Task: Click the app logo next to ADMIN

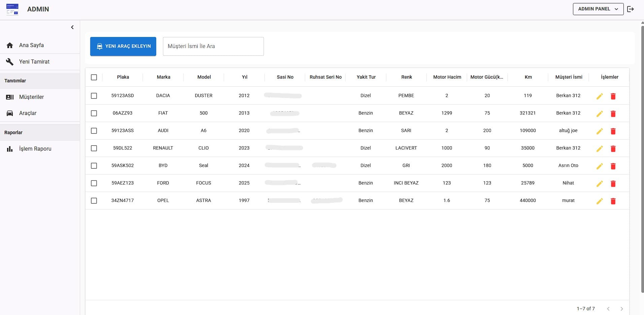Action: point(12,9)
